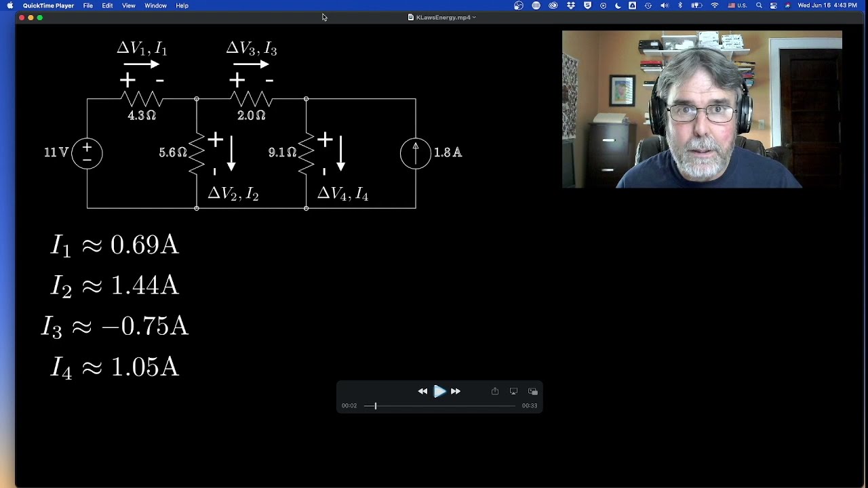Click the ΔV2, I2 label
Viewport: 868px width, 488px height.
tap(233, 194)
